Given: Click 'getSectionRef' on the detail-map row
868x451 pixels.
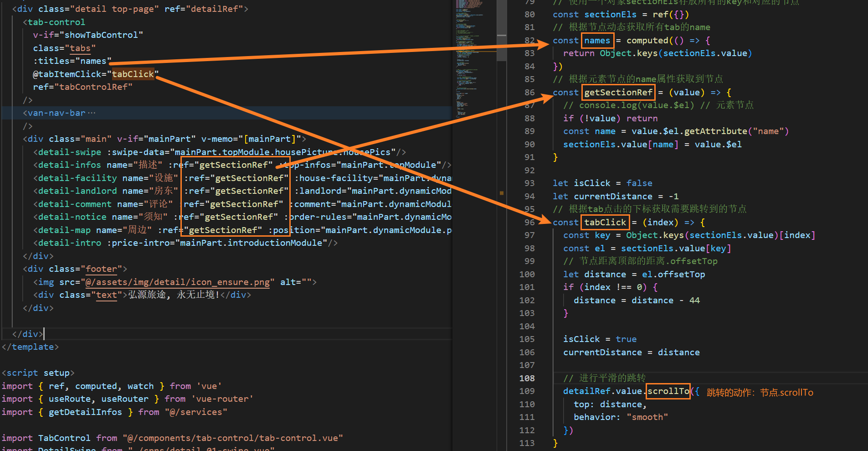Looking at the screenshot, I should point(223,230).
